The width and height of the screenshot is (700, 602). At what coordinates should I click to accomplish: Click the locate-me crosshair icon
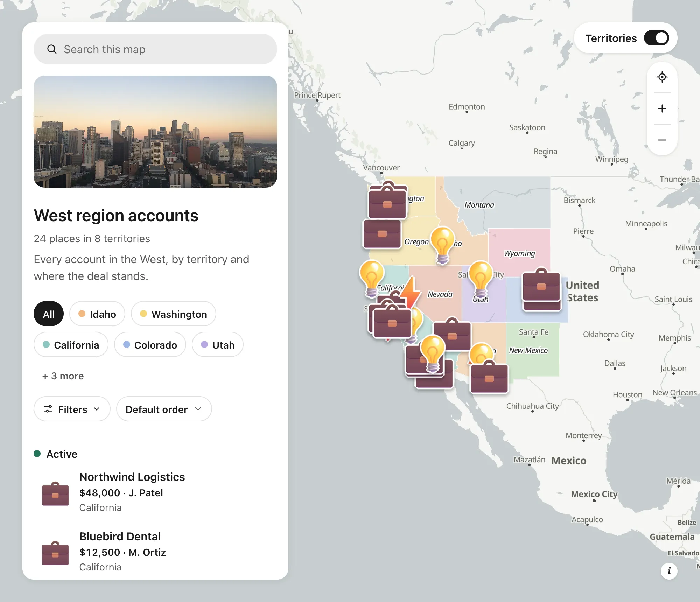[x=662, y=77]
